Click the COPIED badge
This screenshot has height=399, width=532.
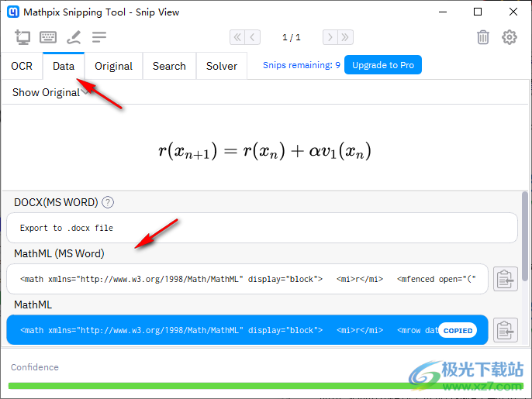(458, 331)
